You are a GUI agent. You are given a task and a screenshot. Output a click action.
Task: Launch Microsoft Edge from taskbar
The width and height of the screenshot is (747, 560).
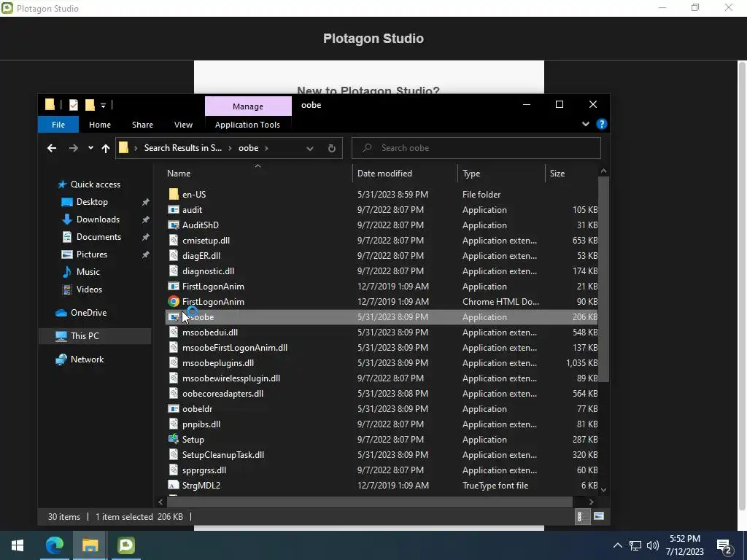point(54,545)
